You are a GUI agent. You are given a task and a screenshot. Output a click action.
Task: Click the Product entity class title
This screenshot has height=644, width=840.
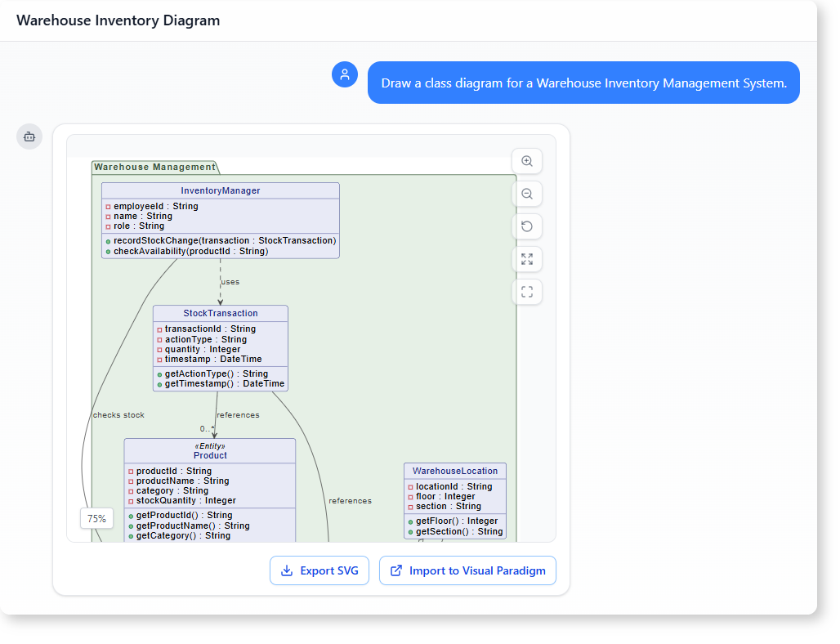tap(210, 455)
